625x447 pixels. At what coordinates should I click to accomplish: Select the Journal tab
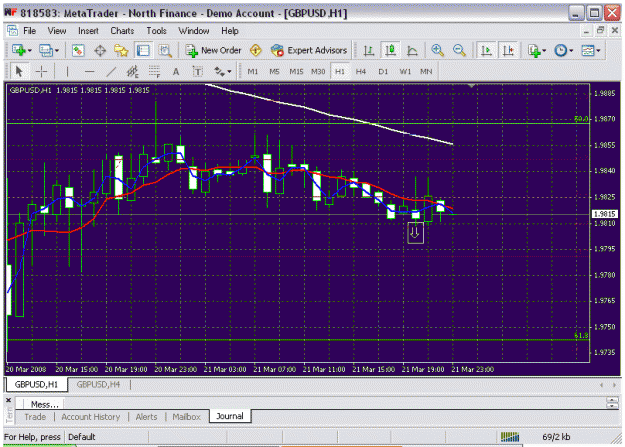coord(230,416)
